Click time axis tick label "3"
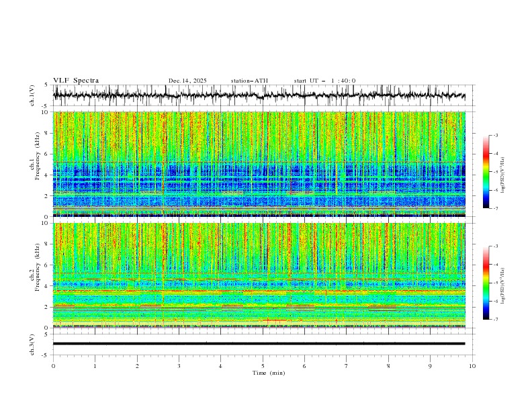Screen dimensions: 532x411 click(x=179, y=366)
